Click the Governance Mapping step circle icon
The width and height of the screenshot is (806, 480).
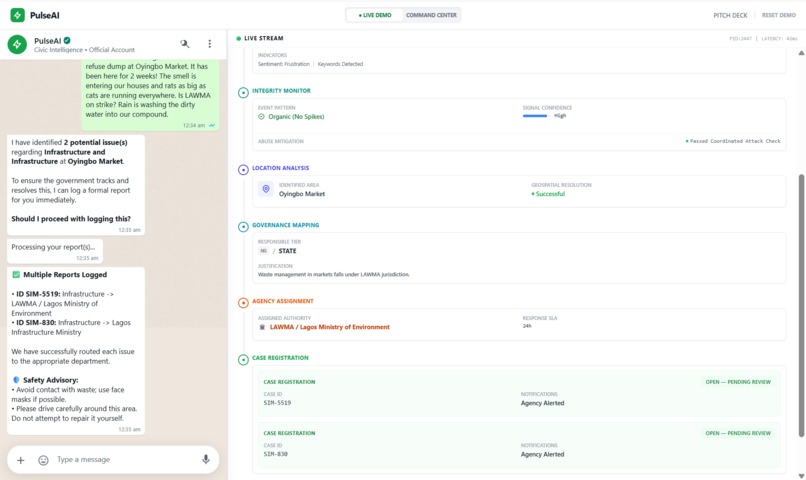tap(243, 227)
